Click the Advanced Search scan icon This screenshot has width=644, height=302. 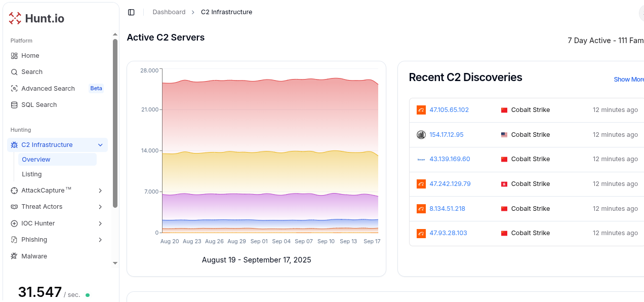coord(14,89)
